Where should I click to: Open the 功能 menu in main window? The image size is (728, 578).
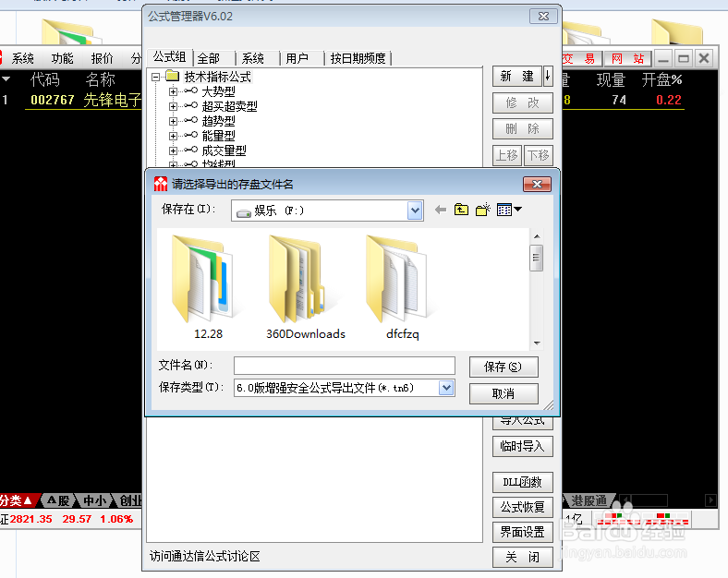click(62, 58)
